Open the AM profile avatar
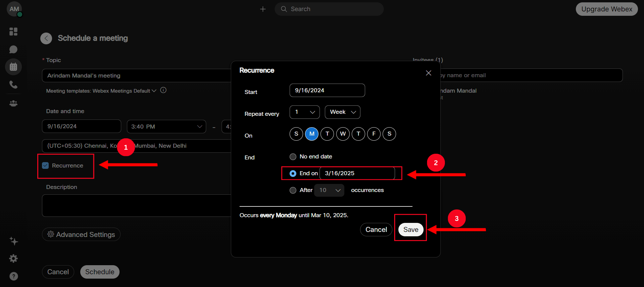Screen dimensions: 644x287 pyautogui.click(x=14, y=9)
